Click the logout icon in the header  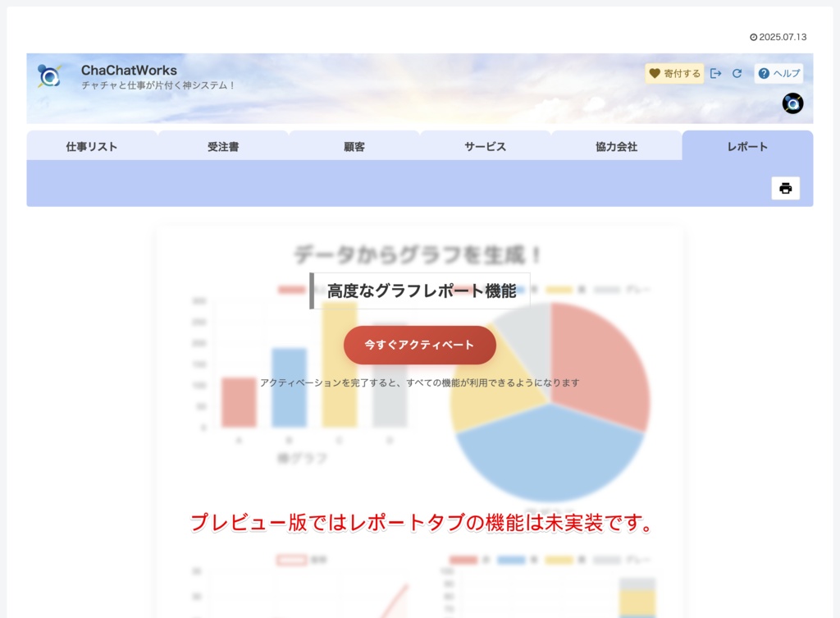point(716,73)
